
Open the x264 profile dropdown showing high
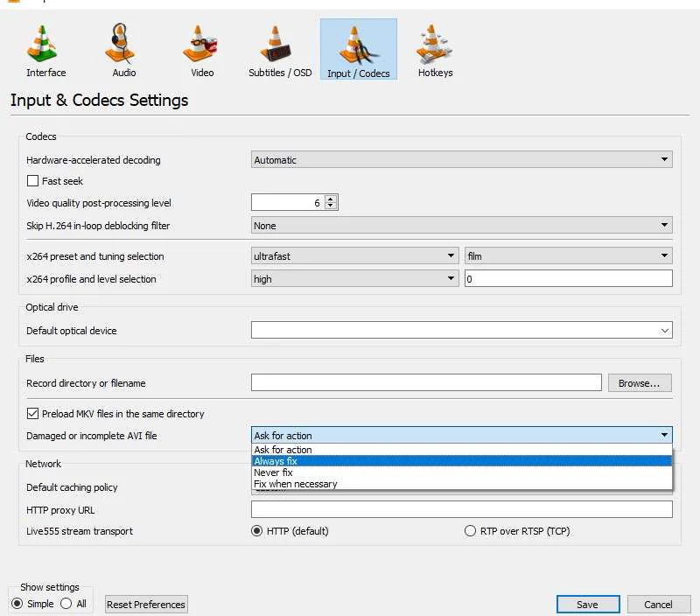click(x=355, y=278)
